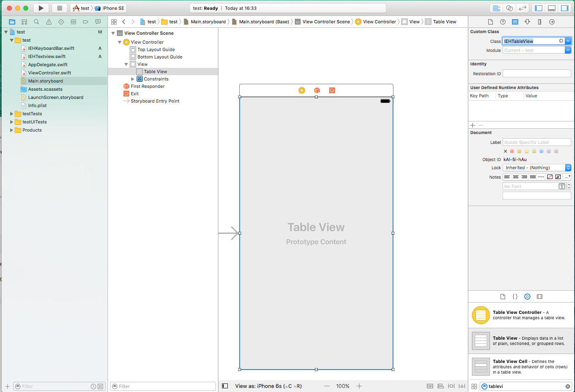Open the debug navigator
This screenshot has width=575, height=392.
73,22
